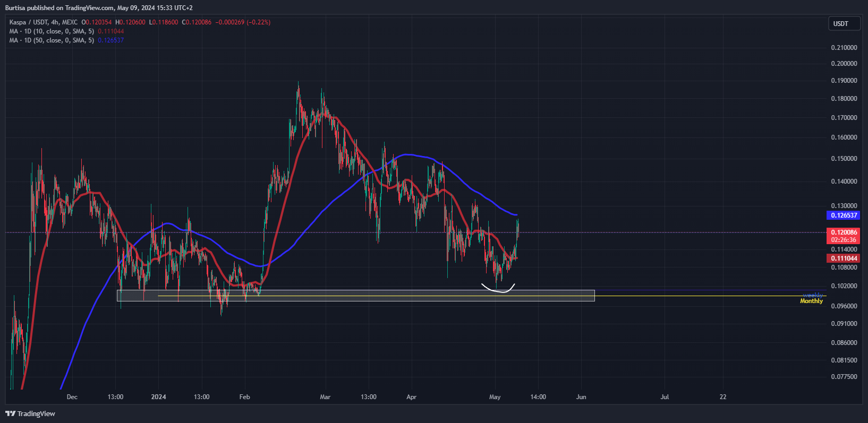Click the 0.086000 price axis label
The image size is (868, 423).
click(x=844, y=343)
